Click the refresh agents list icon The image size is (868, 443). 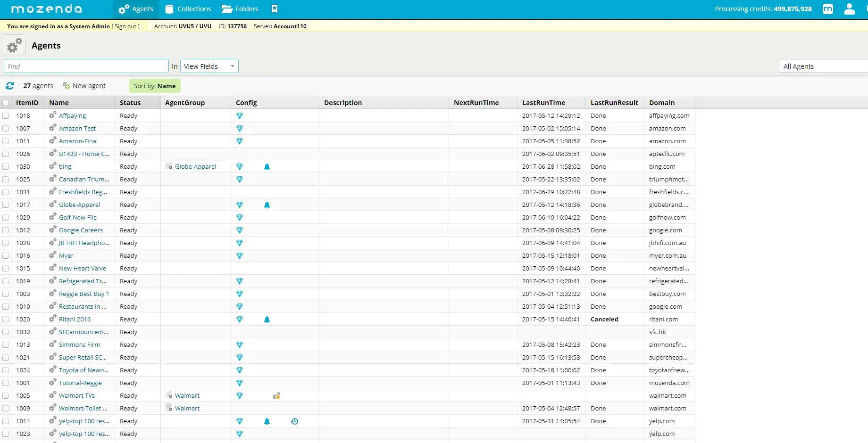click(10, 86)
